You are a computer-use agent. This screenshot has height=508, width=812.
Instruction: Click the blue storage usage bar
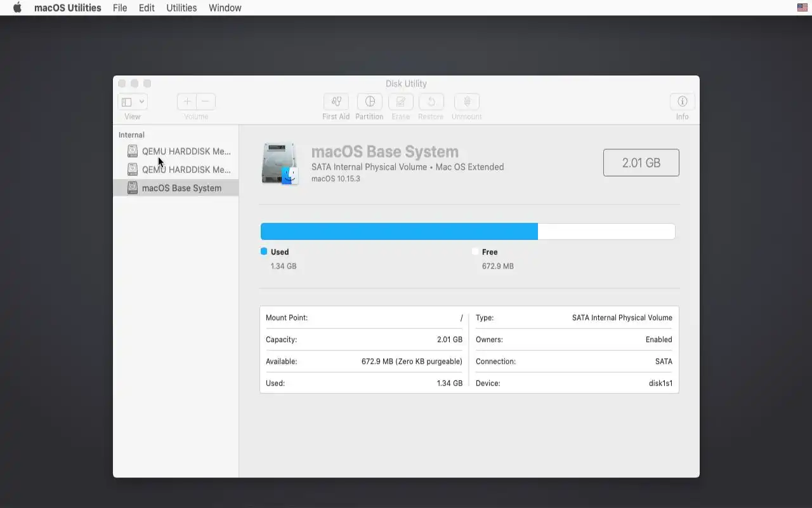point(399,231)
